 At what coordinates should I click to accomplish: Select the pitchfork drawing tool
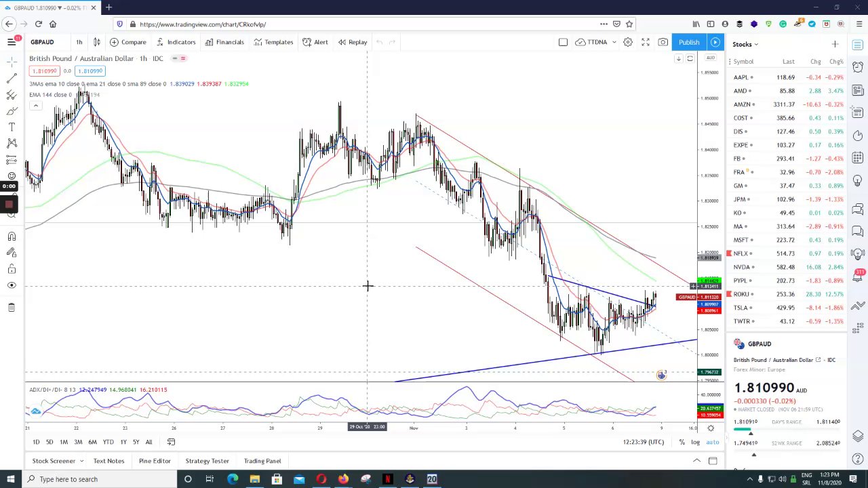[12, 95]
